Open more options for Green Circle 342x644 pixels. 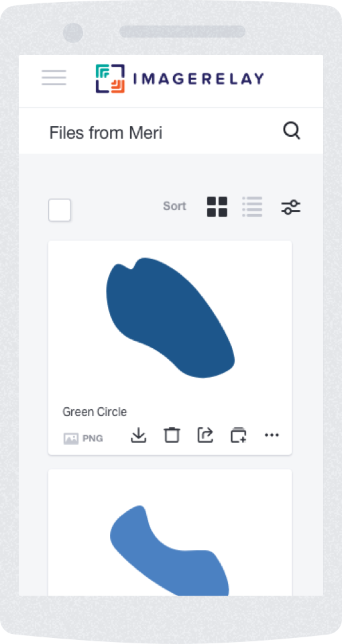coord(272,435)
